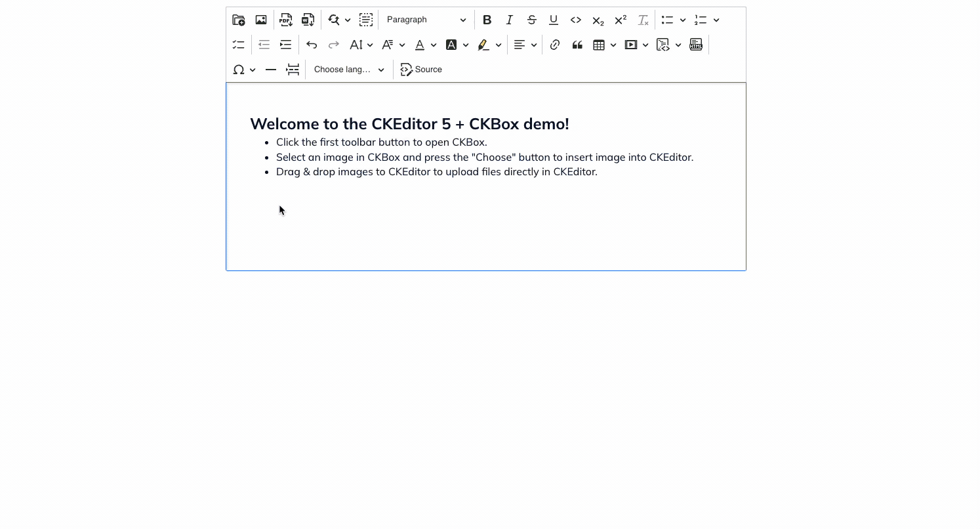980x529 pixels.
Task: Toggle bold formatting
Action: pyautogui.click(x=487, y=20)
